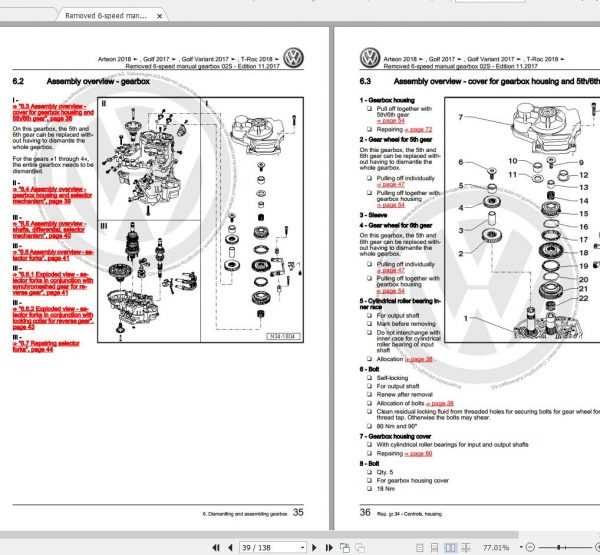
Task: Open link '6.6.1 Exploded view - selector forks'
Action: click(x=53, y=284)
